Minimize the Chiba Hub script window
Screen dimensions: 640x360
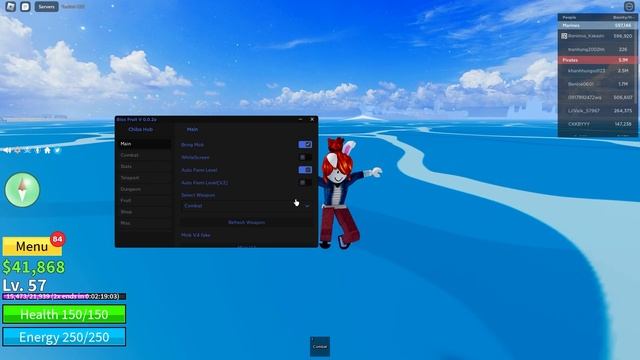point(300,119)
